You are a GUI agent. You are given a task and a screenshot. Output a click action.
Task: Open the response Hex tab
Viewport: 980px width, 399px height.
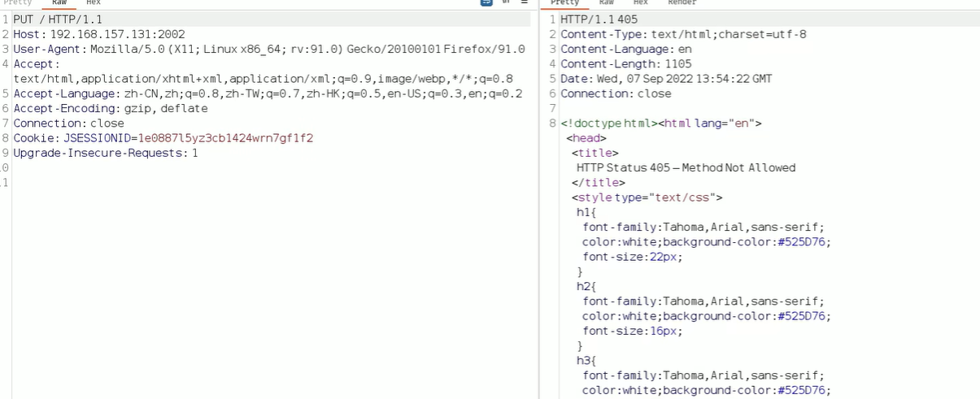click(x=641, y=2)
